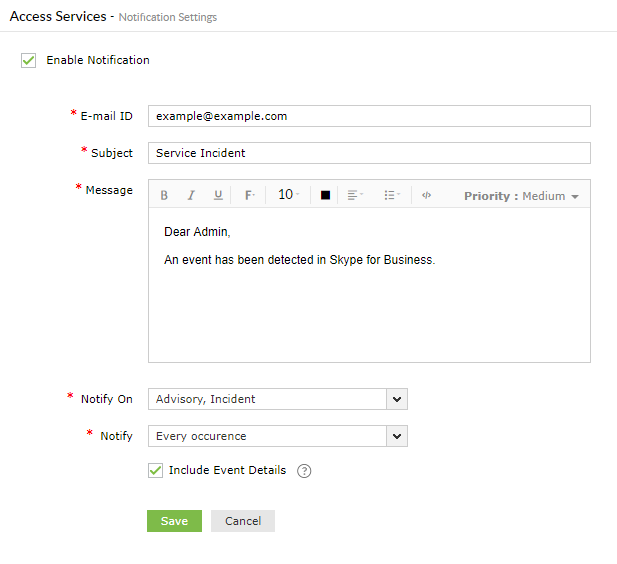Open the black text color swatch
Screen dimensions: 617x564
325,196
